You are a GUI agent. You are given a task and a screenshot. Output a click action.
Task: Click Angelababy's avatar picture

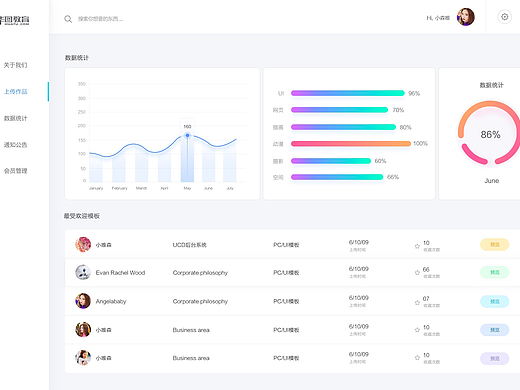point(83,301)
